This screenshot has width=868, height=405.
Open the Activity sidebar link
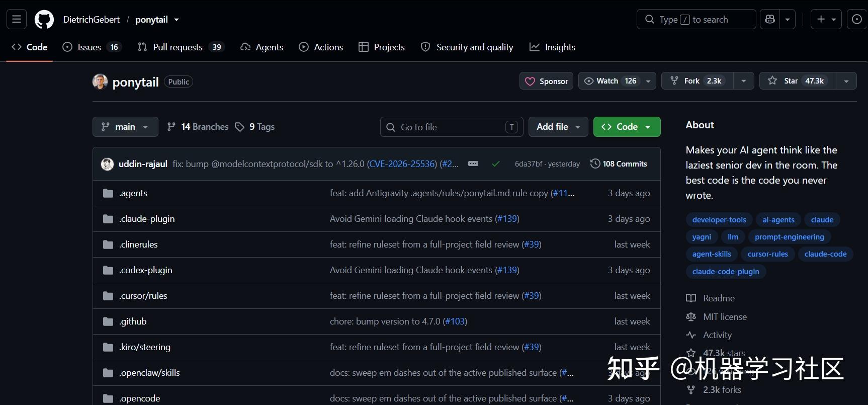pyautogui.click(x=709, y=335)
